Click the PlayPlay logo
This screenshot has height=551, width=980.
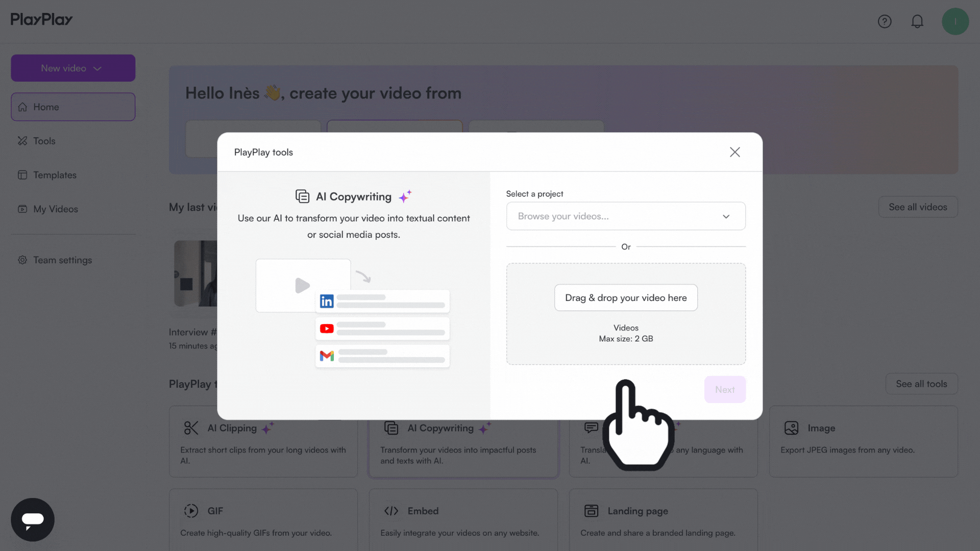coord(42,19)
